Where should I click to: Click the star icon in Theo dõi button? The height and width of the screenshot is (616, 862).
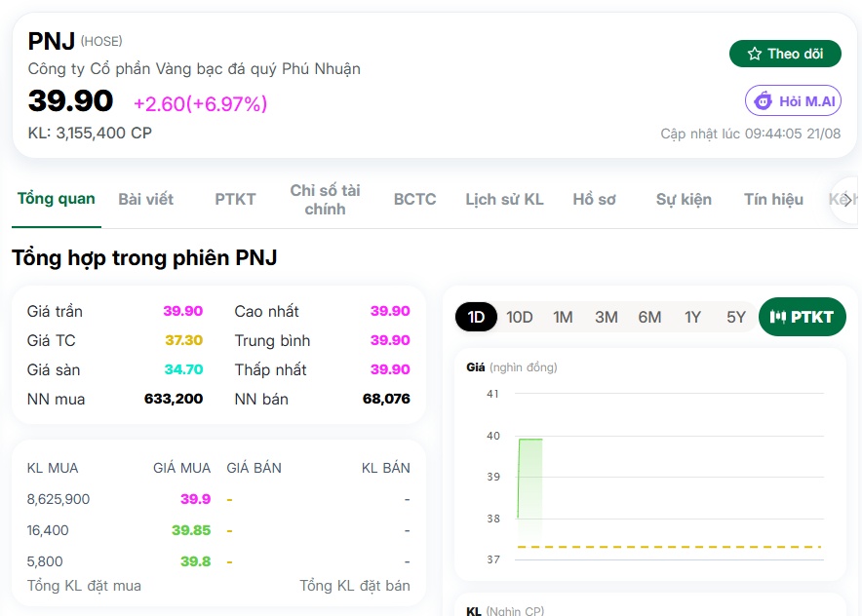[x=755, y=54]
